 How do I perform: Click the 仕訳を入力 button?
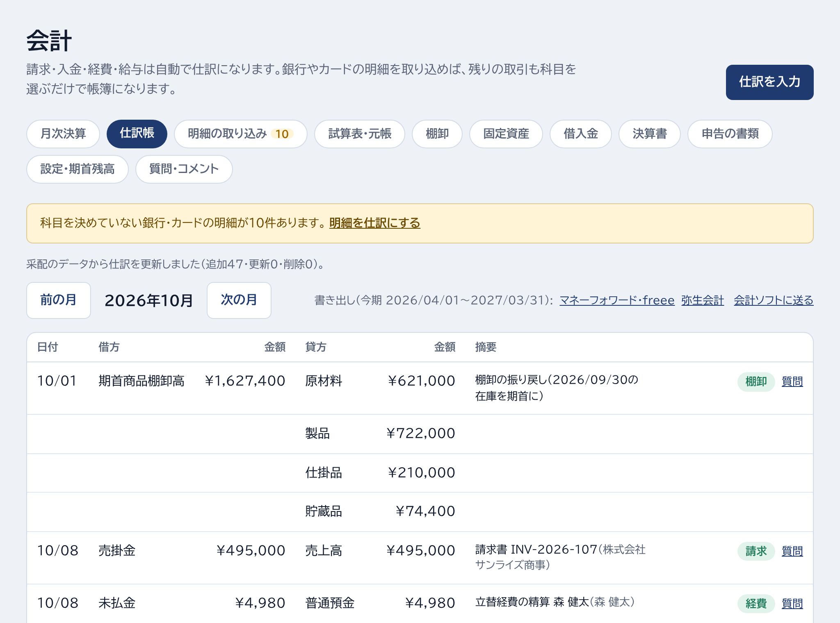point(769,82)
